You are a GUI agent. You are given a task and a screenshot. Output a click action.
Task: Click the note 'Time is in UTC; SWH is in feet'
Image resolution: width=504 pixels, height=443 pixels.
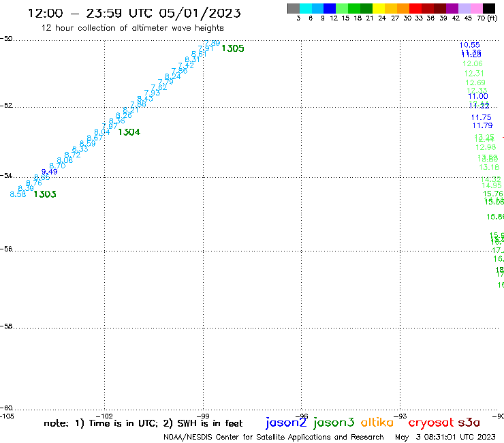pyautogui.click(x=143, y=423)
